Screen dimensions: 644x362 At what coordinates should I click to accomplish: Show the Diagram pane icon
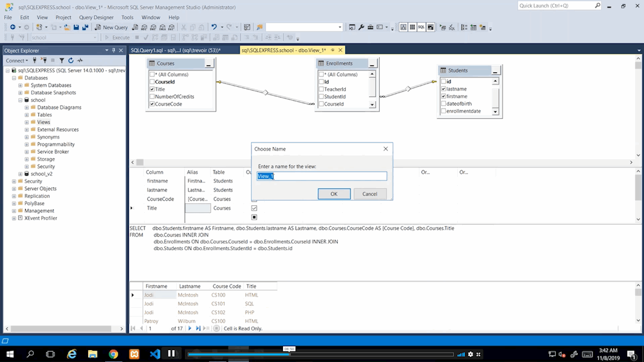[403, 27]
